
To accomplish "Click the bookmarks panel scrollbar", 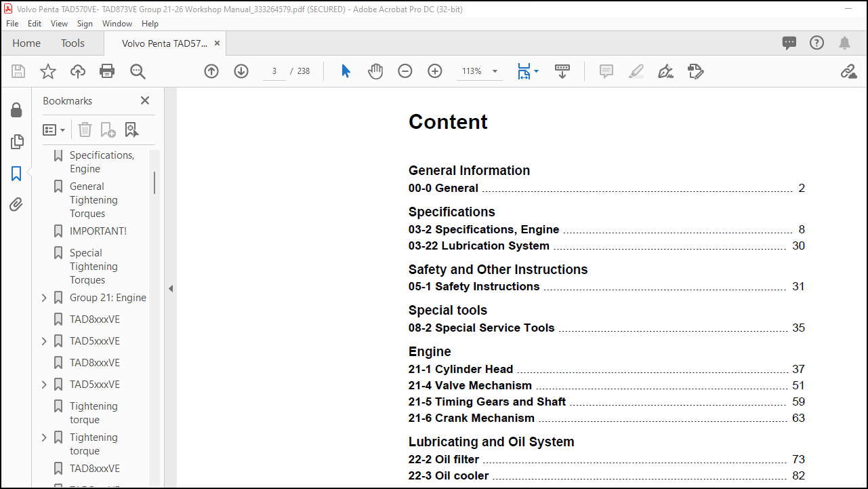I will [x=154, y=182].
